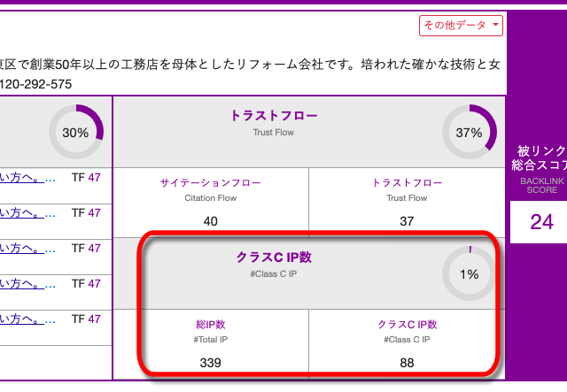Click the backlink score value 24
Screen dimensions: 567x392
pyautogui.click(x=541, y=221)
